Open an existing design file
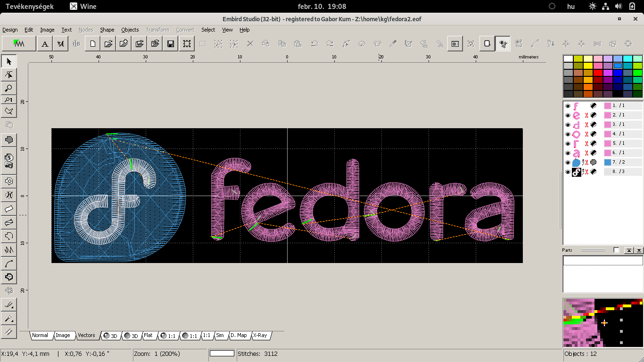The image size is (644, 362). coord(108,44)
